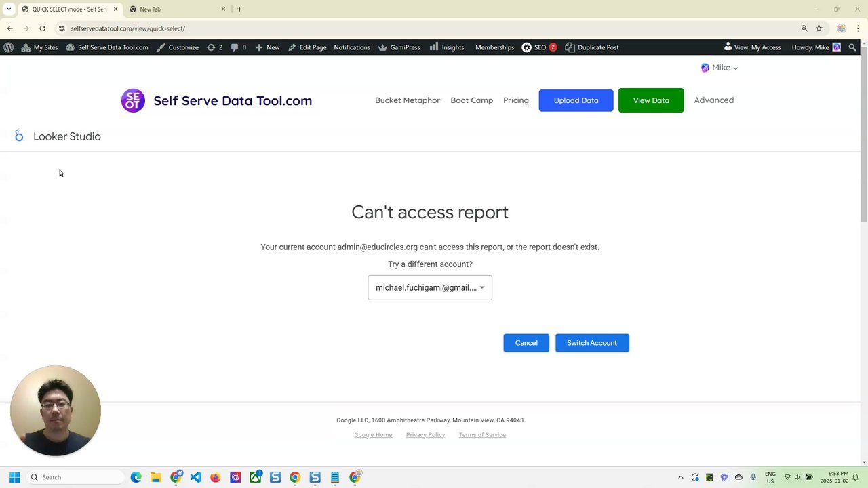Reload the current page
The image size is (868, 488).
click(x=42, y=28)
